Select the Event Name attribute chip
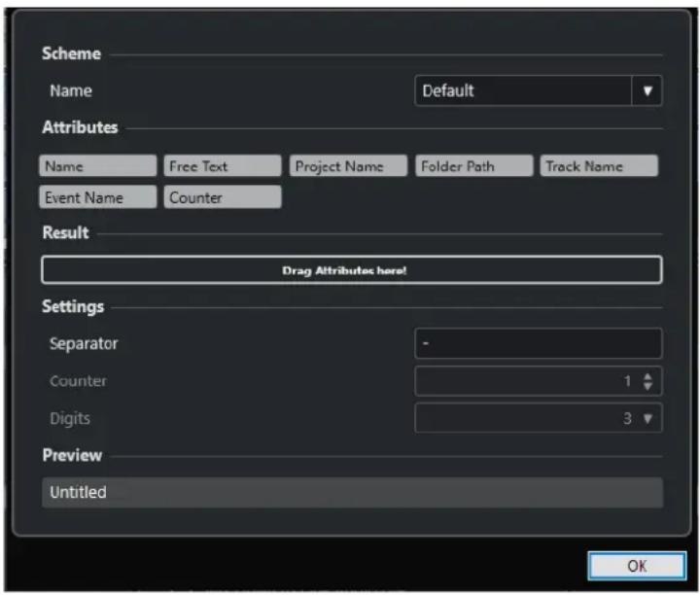This screenshot has width=700, height=595. click(98, 197)
